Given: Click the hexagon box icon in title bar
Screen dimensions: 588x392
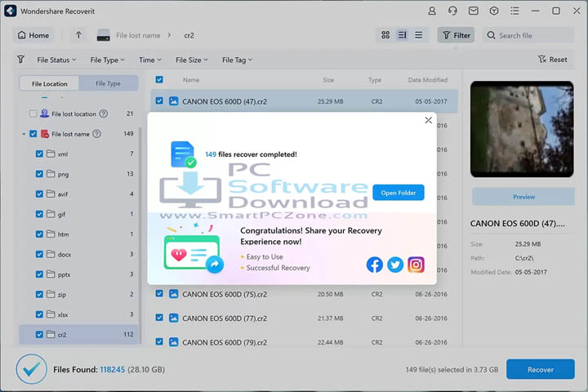Looking at the screenshot, I should 494,11.
